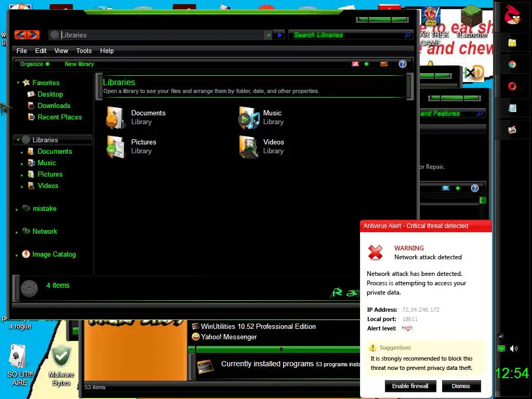Open Notepad icon in the side taskbar

[x=512, y=108]
